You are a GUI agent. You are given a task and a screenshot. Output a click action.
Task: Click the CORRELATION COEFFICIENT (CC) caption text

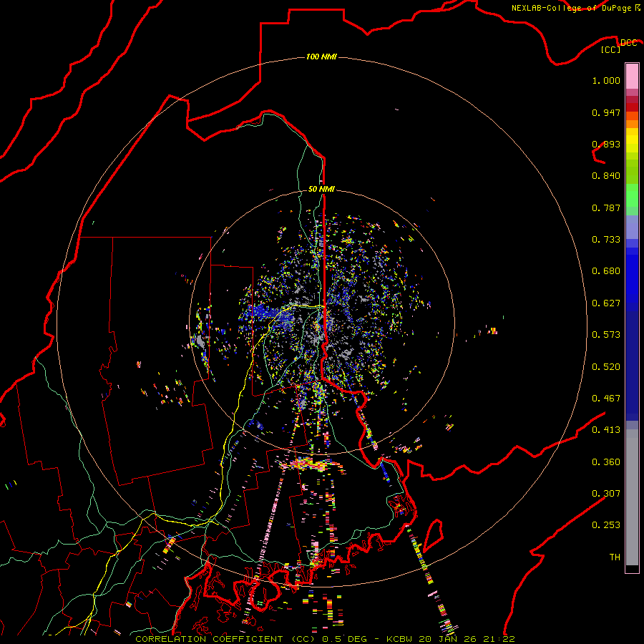[225, 639]
